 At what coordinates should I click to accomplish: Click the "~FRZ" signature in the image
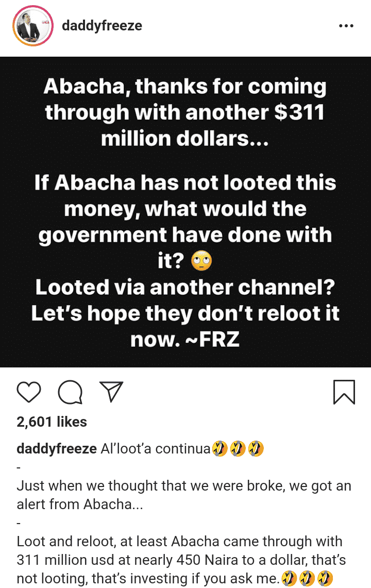[212, 340]
